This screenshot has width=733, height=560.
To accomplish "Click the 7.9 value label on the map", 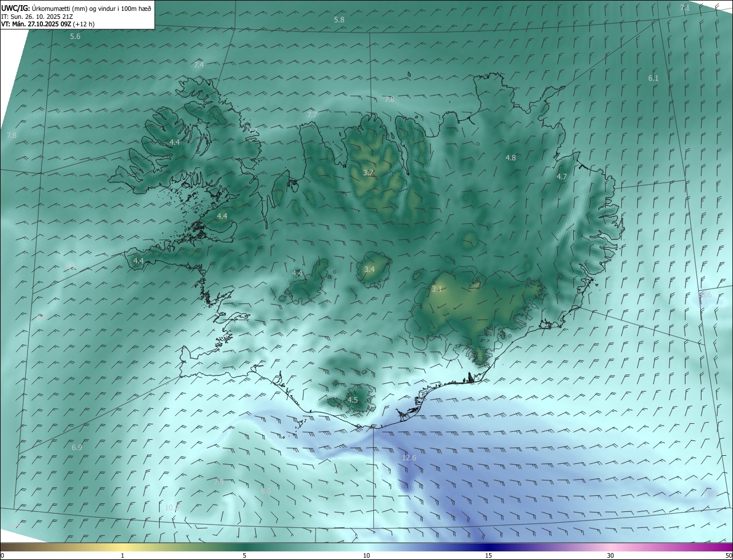I will pyautogui.click(x=219, y=482).
